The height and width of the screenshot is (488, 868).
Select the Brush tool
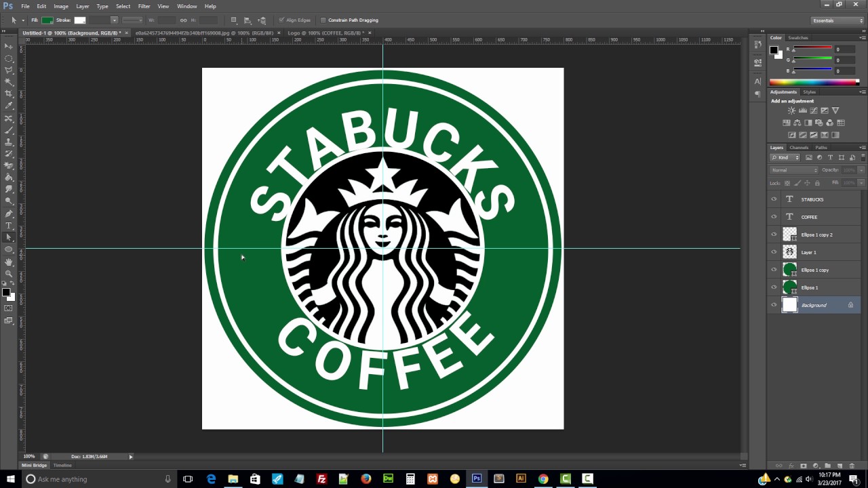(9, 130)
